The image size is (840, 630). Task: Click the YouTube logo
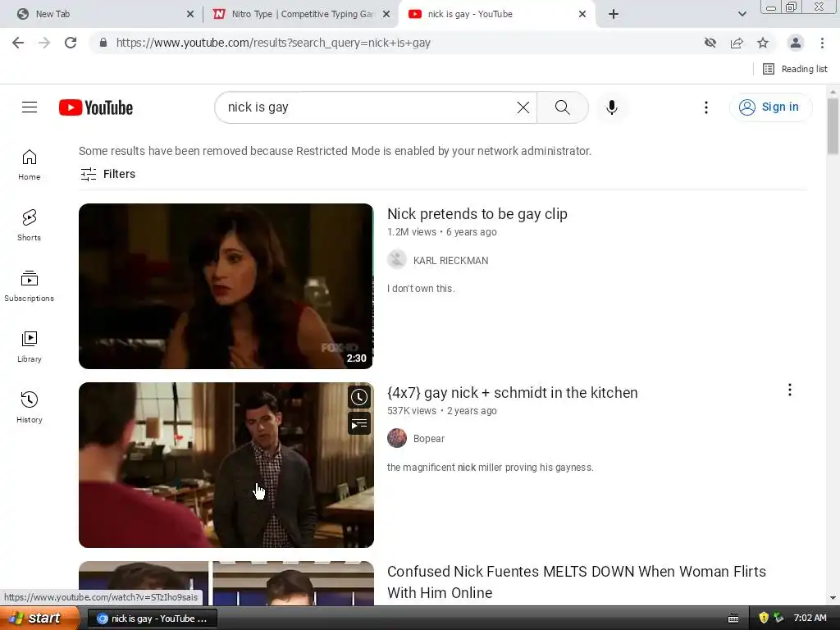click(96, 107)
